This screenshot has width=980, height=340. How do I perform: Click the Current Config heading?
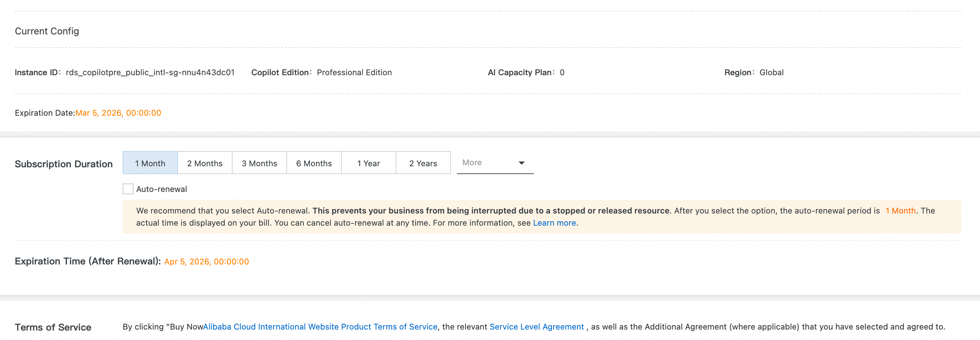click(47, 31)
